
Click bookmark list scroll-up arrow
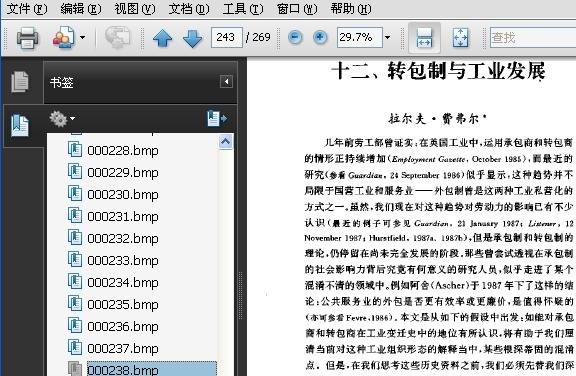pos(225,142)
